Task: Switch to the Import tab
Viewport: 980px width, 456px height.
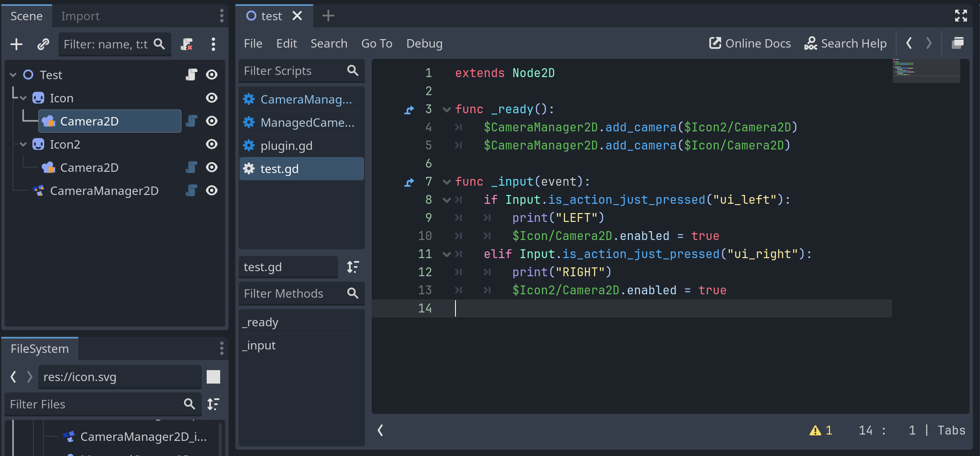Action: pos(80,16)
